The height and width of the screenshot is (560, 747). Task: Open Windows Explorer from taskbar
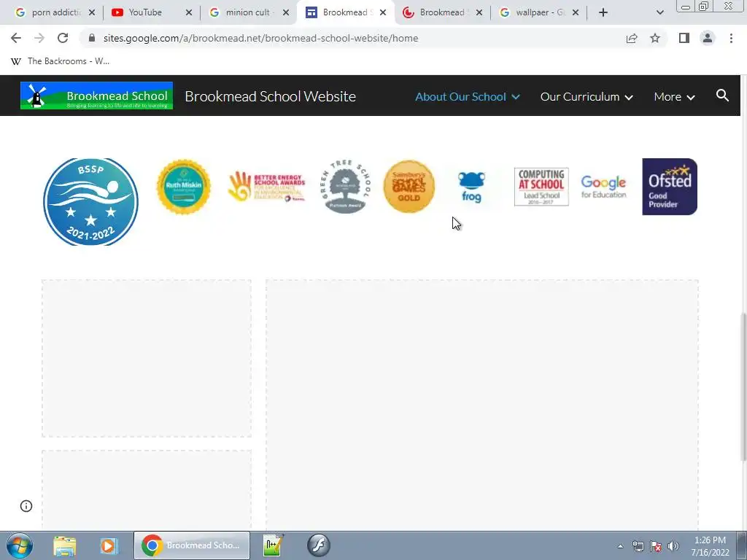coord(64,545)
